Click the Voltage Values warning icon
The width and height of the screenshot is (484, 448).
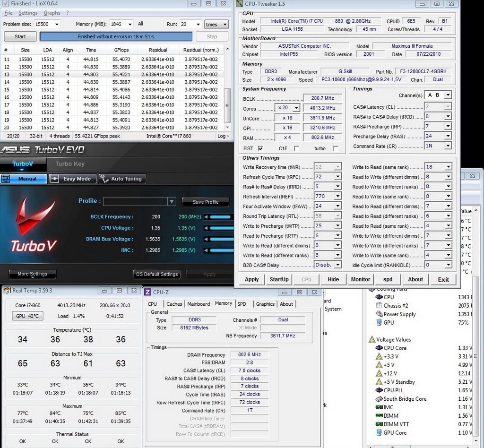pyautogui.click(x=372, y=339)
